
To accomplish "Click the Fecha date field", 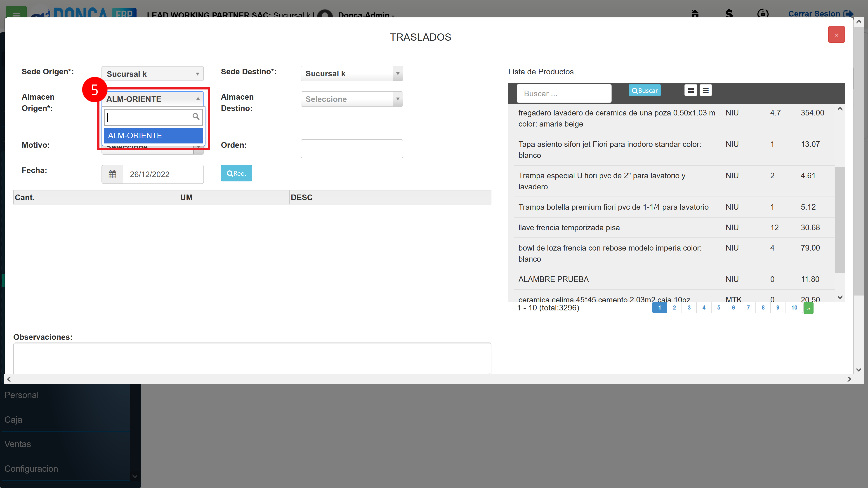I will [163, 174].
